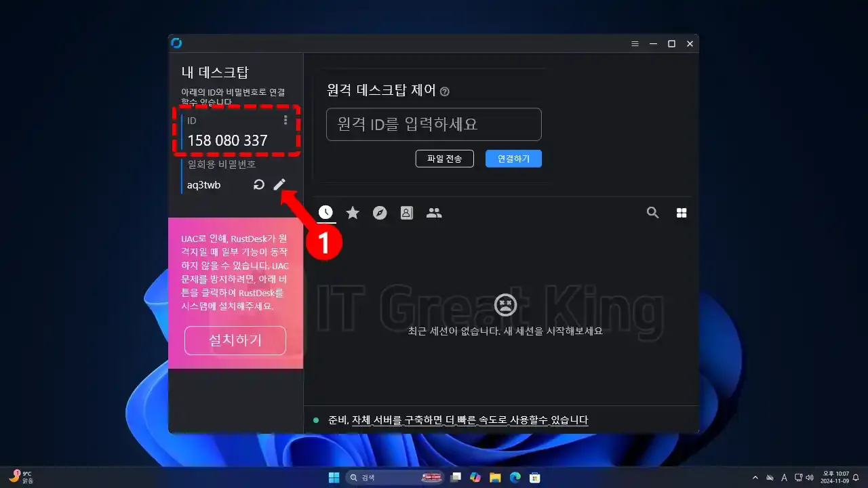This screenshot has width=868, height=488.
Task: Click the 연결하기 connect button
Action: pos(513,159)
